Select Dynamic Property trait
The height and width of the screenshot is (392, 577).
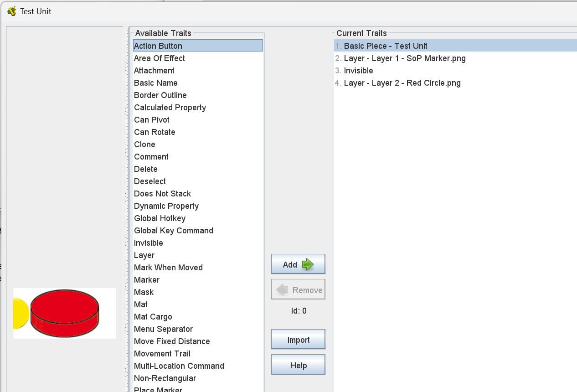tap(166, 206)
